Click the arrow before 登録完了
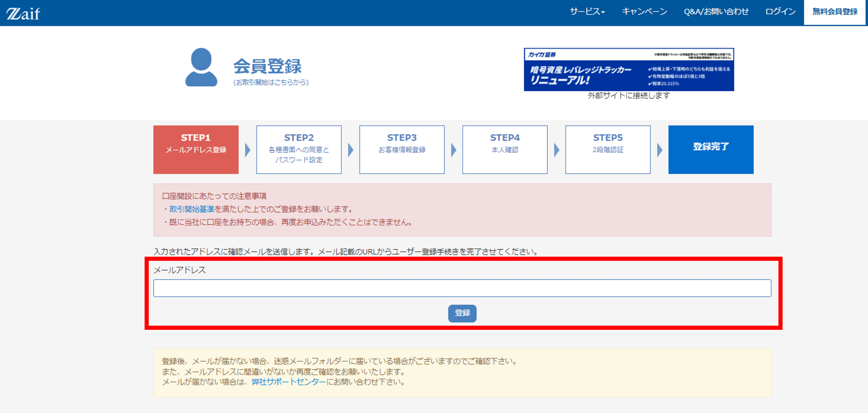868x413 pixels. 659,150
